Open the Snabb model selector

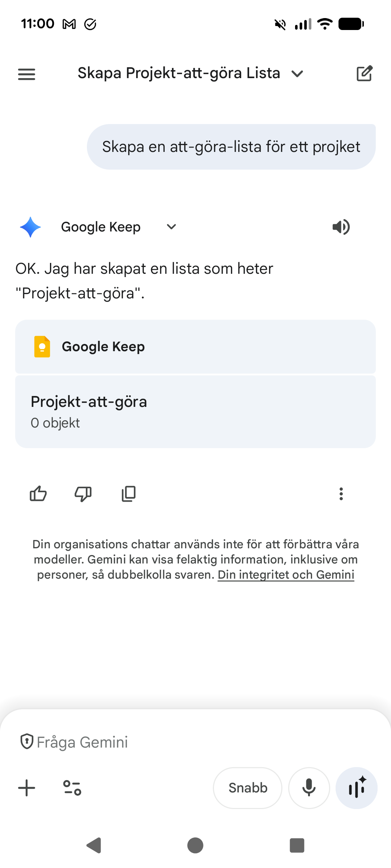point(248,788)
